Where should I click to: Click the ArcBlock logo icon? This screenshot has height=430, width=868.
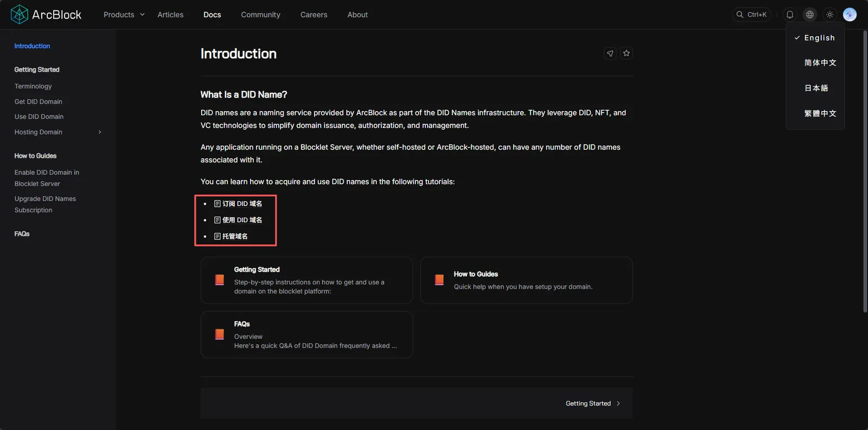point(20,15)
